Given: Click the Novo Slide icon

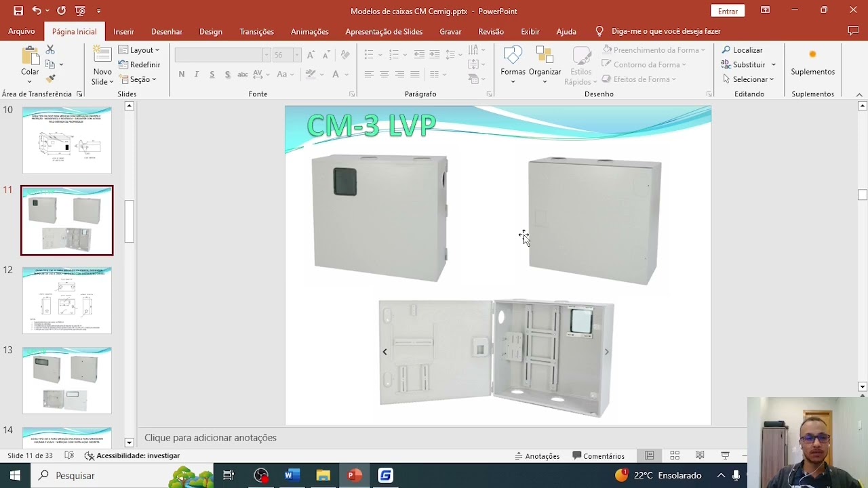Looking at the screenshot, I should point(102,56).
